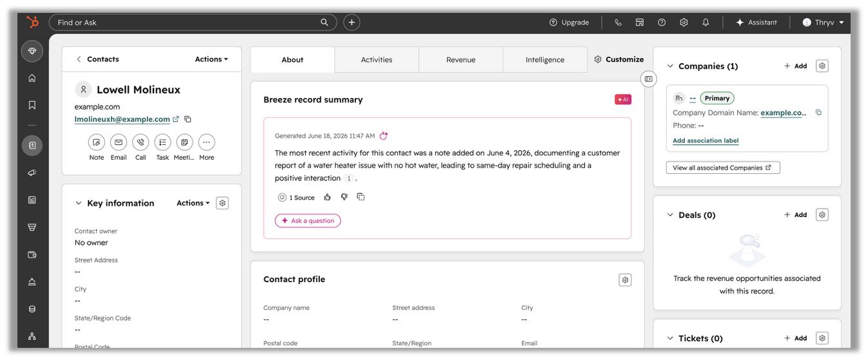Open the Breeze Assistant
The image size is (868, 362).
pyautogui.click(x=756, y=23)
